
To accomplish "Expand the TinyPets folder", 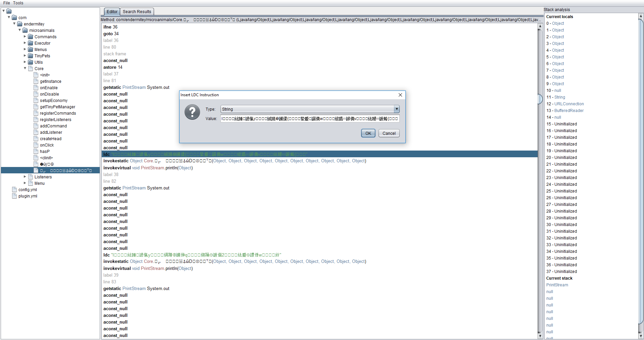I will point(25,56).
